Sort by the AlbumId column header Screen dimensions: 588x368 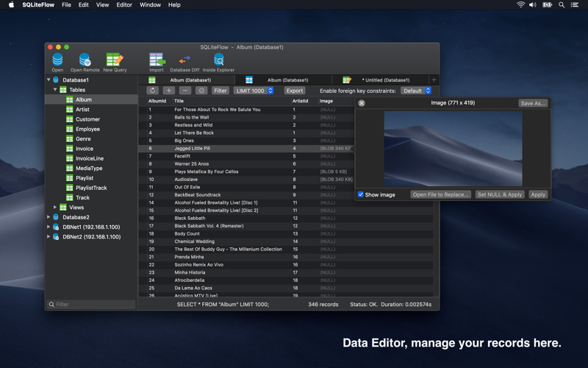tap(157, 101)
